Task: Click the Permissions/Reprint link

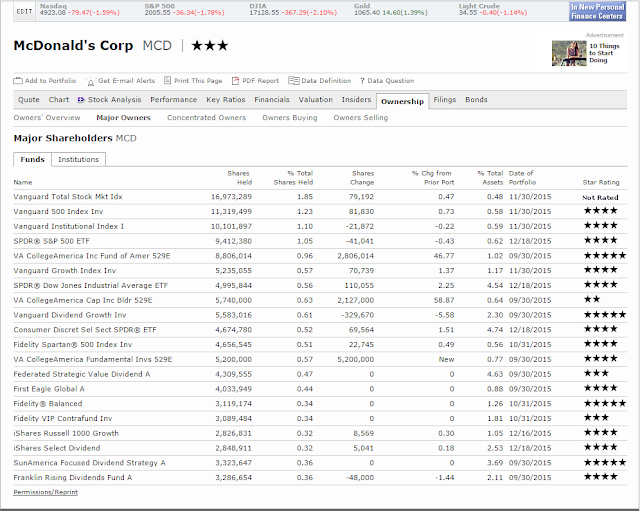Action: click(45, 492)
